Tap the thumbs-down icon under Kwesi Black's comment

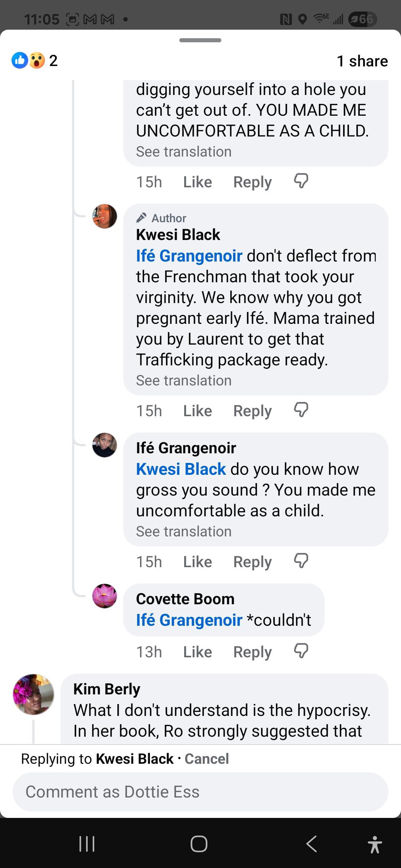301,410
